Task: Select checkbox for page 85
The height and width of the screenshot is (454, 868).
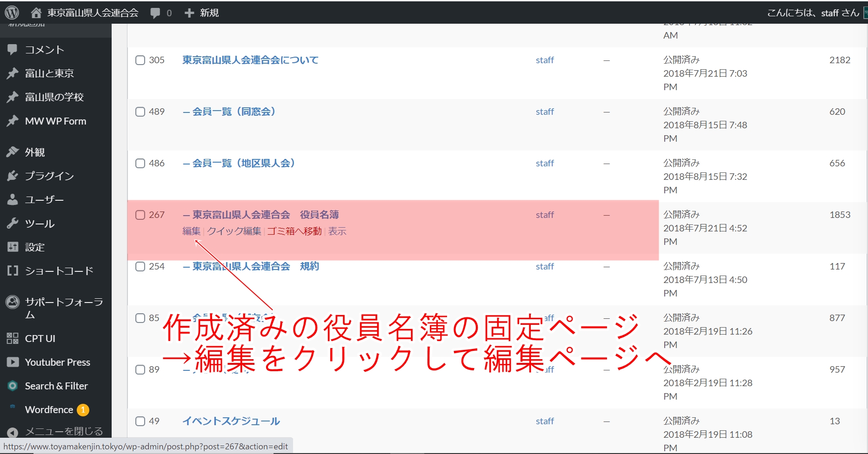Action: pos(140,318)
